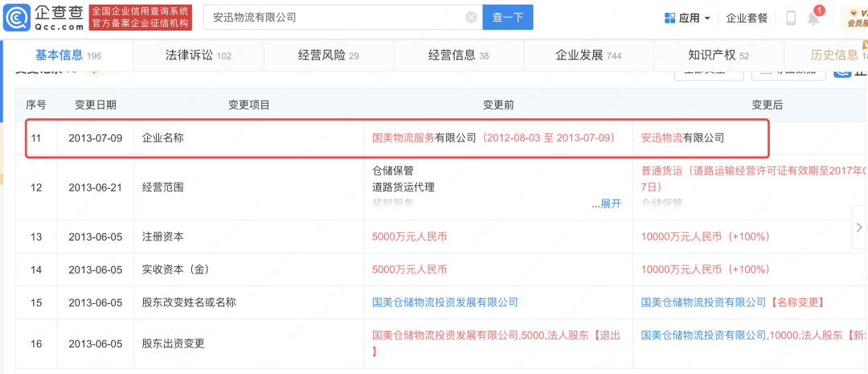
Task: Click the 序号 column header
Action: [36, 105]
